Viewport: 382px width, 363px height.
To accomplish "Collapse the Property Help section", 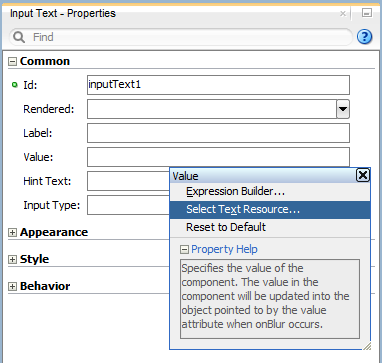I will [184, 249].
